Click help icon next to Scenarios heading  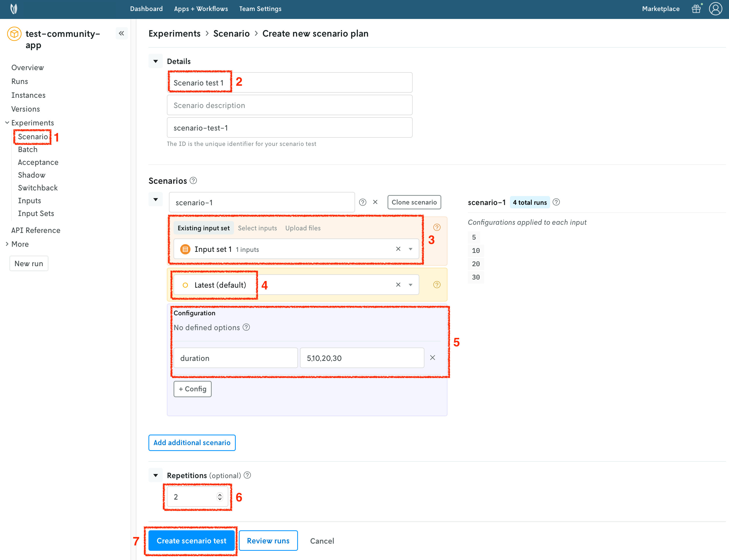[193, 181]
